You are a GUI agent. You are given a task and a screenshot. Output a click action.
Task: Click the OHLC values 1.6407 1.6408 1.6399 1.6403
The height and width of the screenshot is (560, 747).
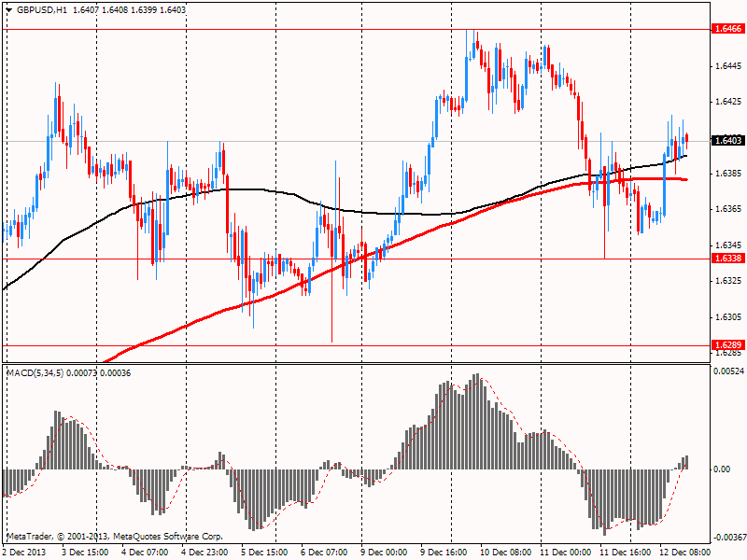click(129, 10)
